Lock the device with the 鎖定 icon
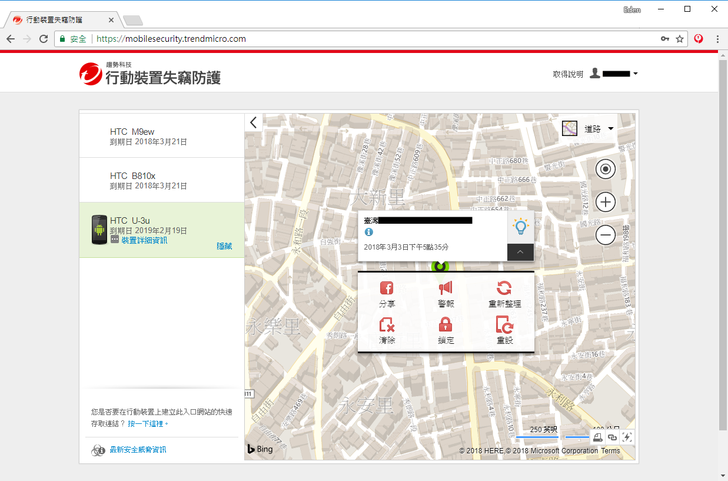 [445, 326]
